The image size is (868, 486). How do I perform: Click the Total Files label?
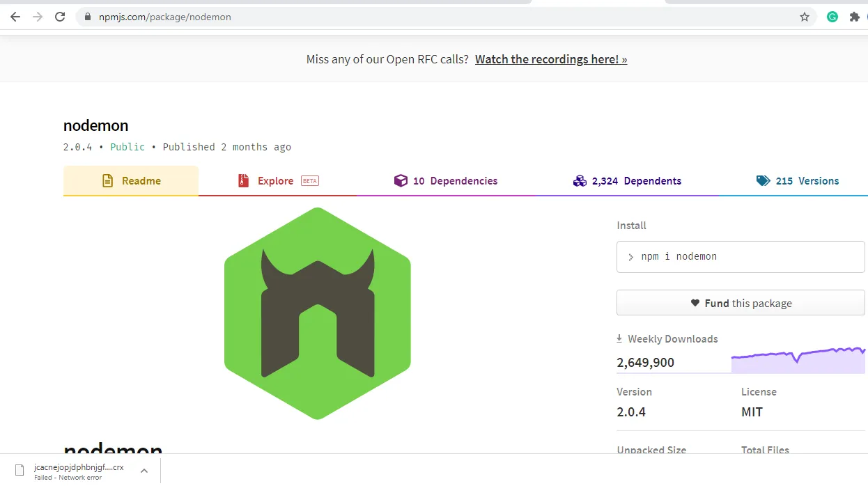tap(765, 450)
